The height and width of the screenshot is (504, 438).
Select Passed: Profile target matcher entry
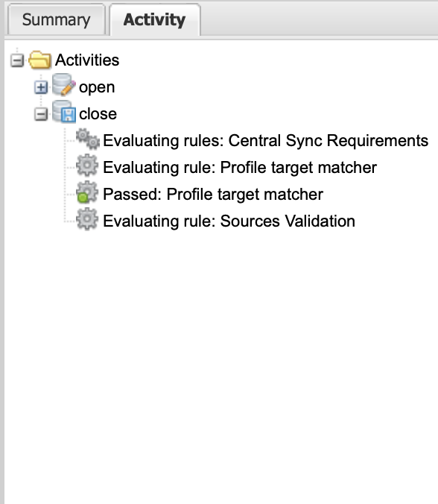[x=213, y=195]
